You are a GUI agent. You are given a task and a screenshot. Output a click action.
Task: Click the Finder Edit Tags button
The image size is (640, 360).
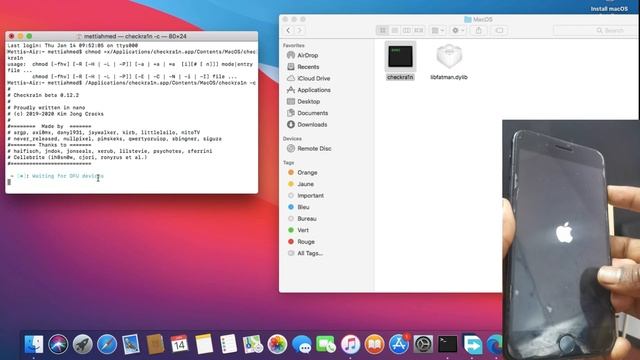click(x=499, y=30)
